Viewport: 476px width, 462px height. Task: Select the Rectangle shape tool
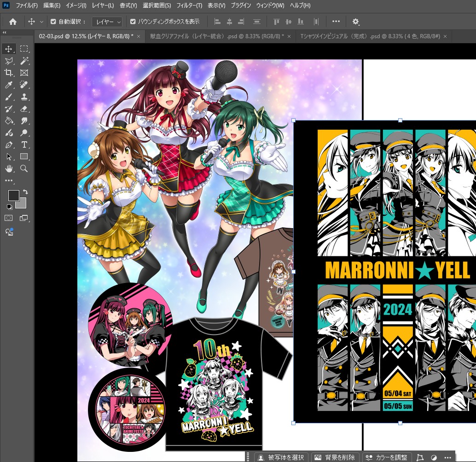pos(24,156)
